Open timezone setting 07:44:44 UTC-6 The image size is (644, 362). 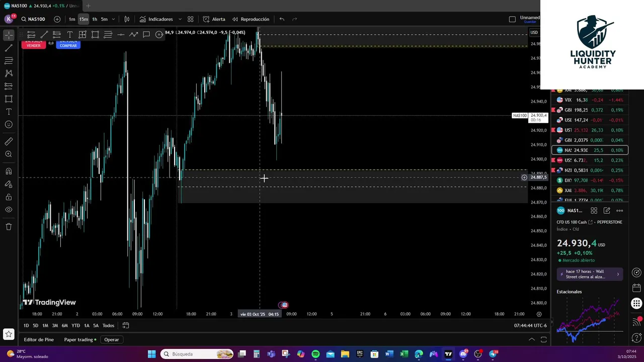pyautogui.click(x=530, y=325)
